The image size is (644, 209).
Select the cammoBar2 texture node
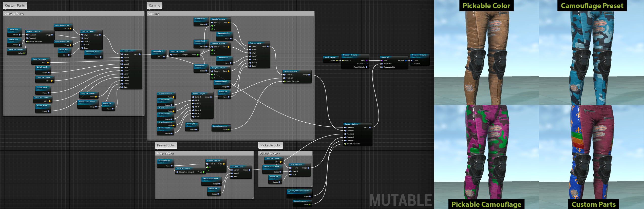click(x=201, y=44)
